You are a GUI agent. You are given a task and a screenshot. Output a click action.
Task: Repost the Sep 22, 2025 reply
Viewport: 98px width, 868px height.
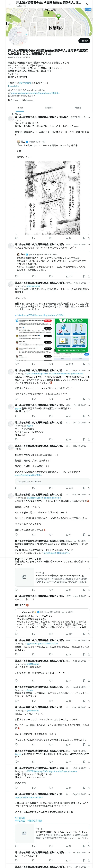[33, 399]
